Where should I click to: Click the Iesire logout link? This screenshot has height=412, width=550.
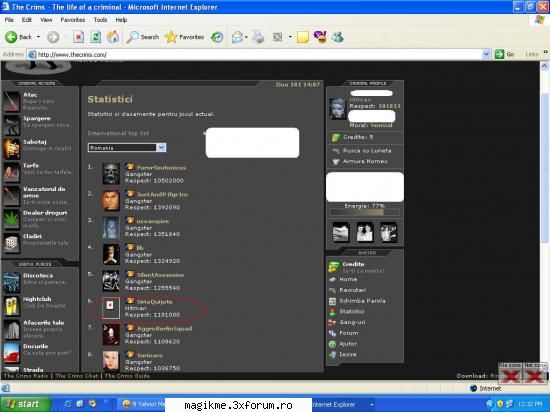[x=348, y=354]
